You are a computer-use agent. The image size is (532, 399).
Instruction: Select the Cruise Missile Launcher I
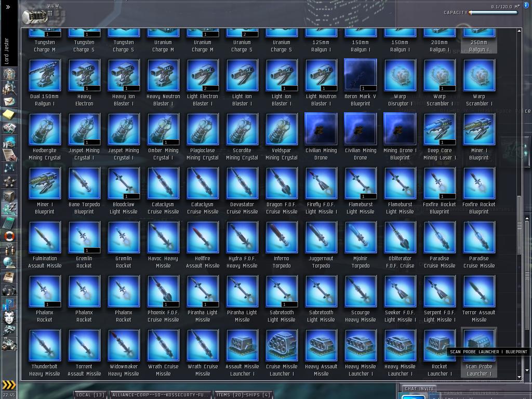[x=282, y=353]
